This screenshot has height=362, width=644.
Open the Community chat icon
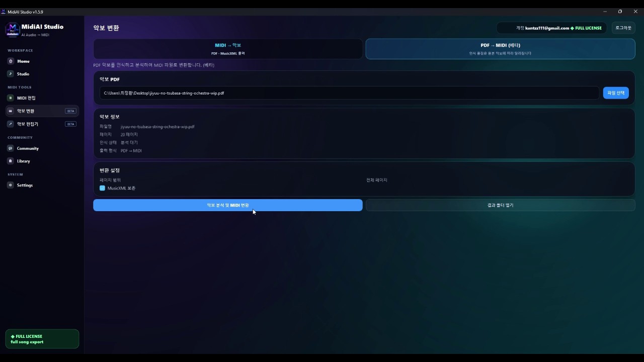point(11,148)
